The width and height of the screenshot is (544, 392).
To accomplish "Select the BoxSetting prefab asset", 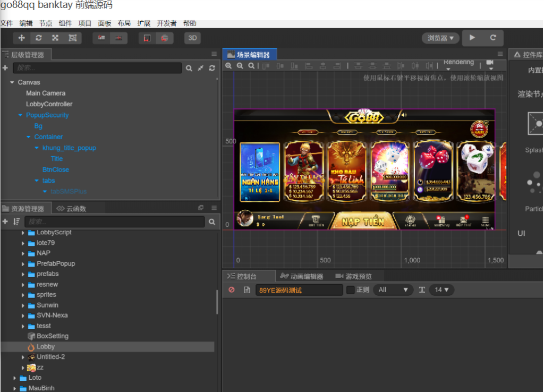I will 48,336.
